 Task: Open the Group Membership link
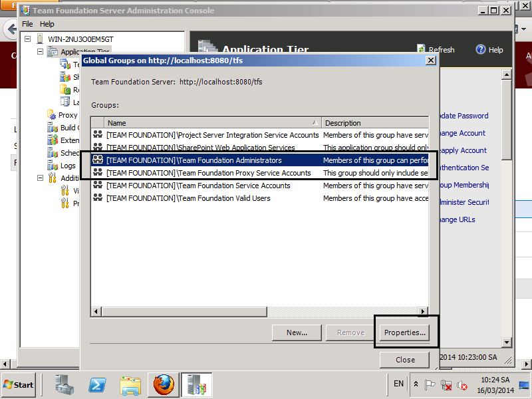click(x=464, y=185)
